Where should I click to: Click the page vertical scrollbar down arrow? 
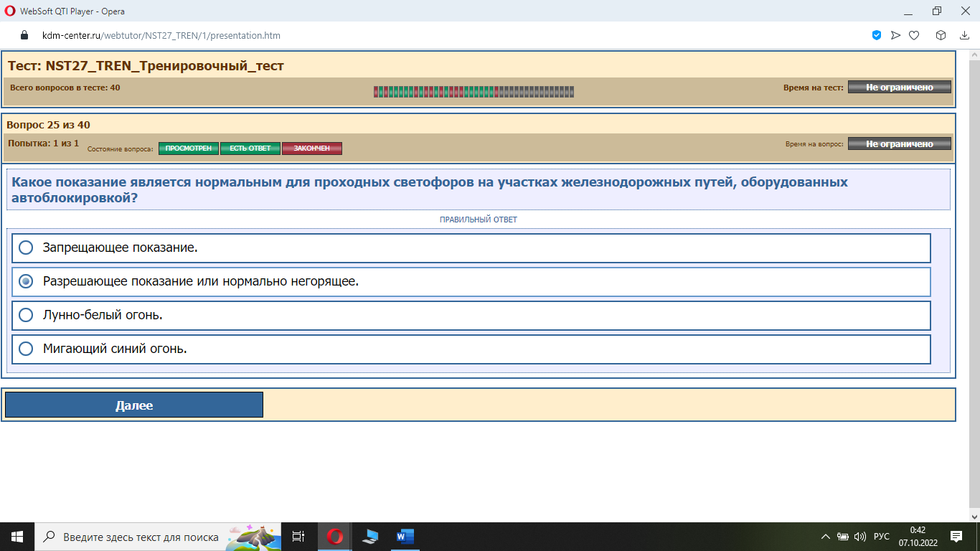pos(974,516)
